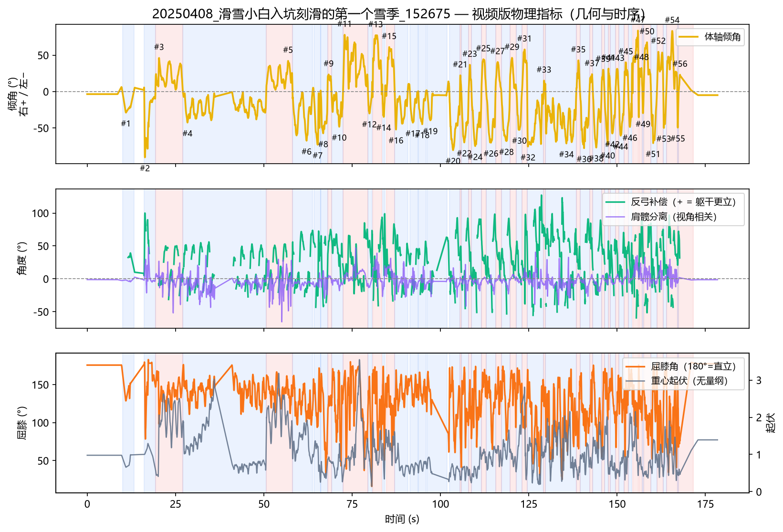Click the 100 tick on the 角度 axis
The height and width of the screenshot is (532, 783).
41,213
